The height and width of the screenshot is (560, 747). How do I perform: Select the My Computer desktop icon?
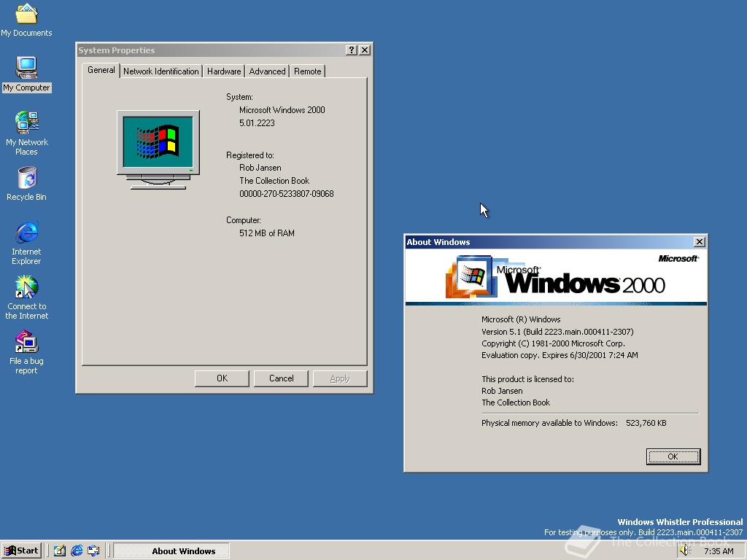[x=27, y=74]
